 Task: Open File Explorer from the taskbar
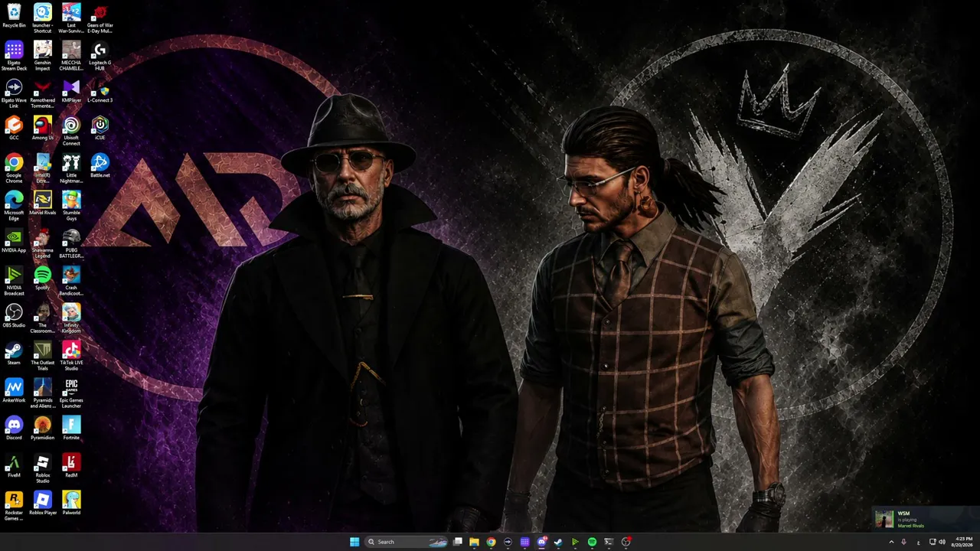475,542
